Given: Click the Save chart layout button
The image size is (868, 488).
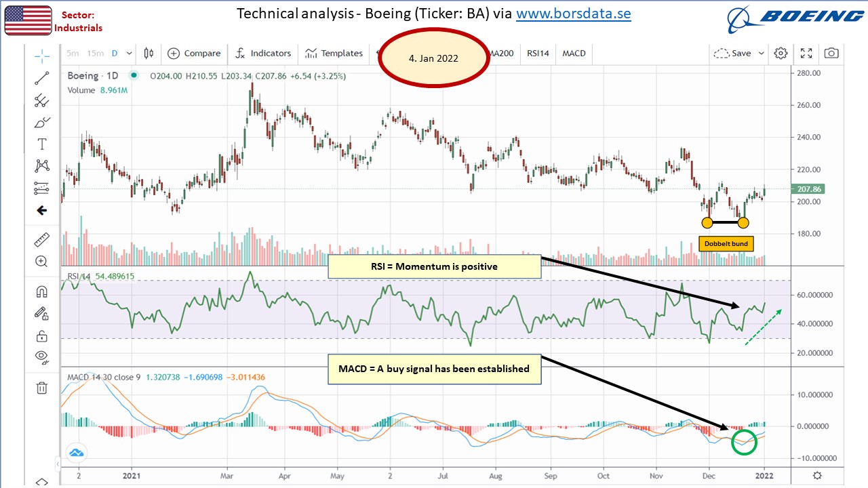Looking at the screenshot, I should coord(732,53).
